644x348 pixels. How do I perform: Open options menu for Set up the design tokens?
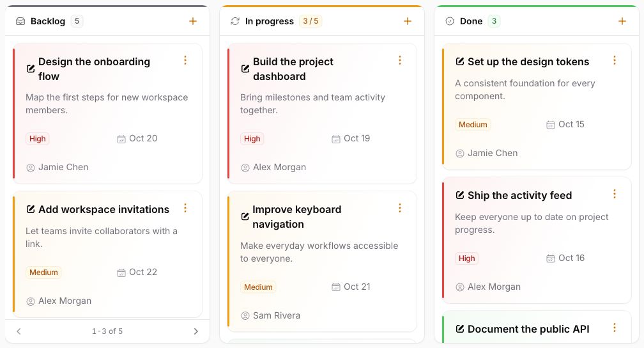coord(615,61)
